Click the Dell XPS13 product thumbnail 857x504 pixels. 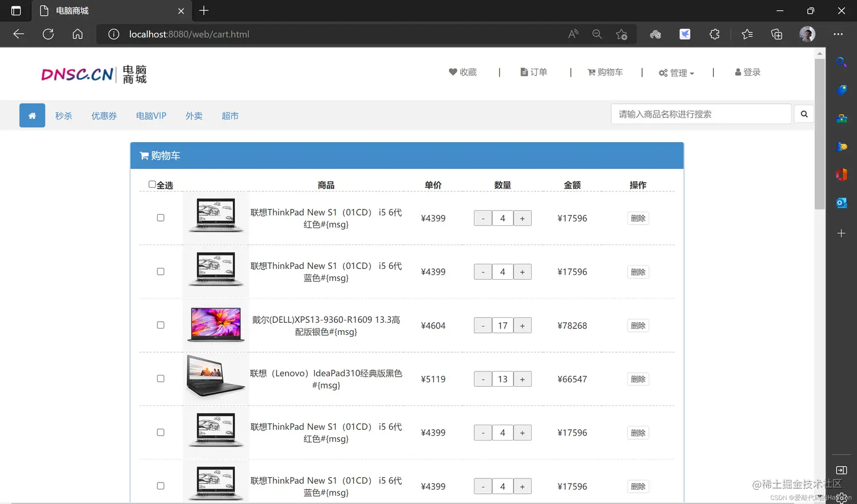[x=216, y=325]
